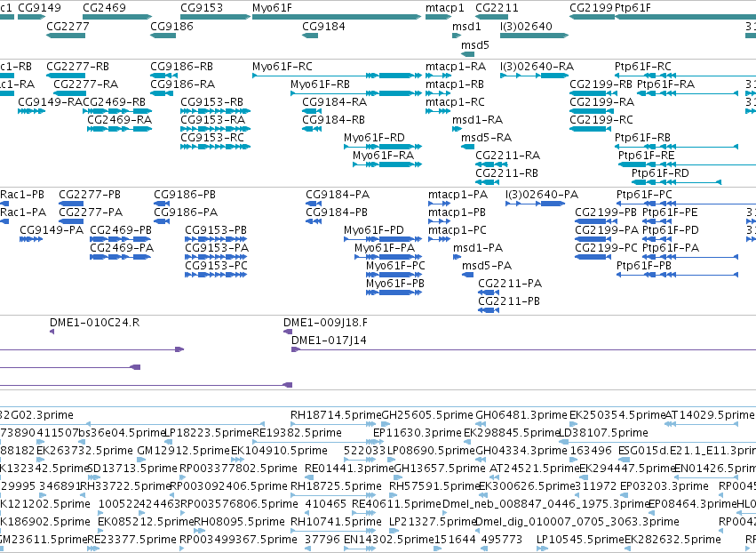Screen dimensions: 756x553
Task: Click the mtacp1 gene label
Action: pyautogui.click(x=444, y=8)
